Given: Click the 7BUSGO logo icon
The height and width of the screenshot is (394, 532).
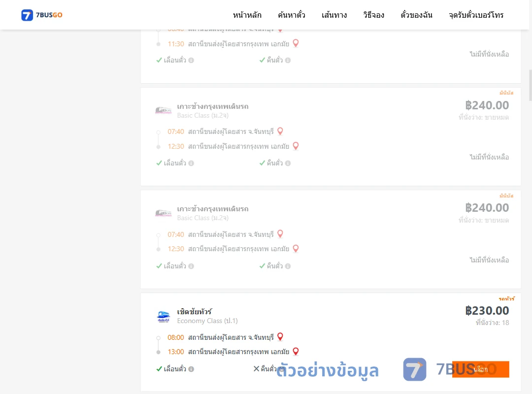Looking at the screenshot, I should click(27, 15).
